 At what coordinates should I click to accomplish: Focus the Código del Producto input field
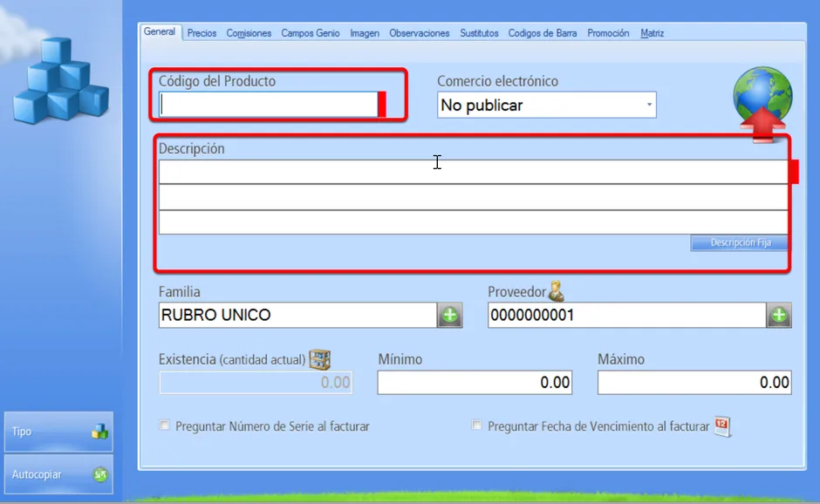click(269, 104)
